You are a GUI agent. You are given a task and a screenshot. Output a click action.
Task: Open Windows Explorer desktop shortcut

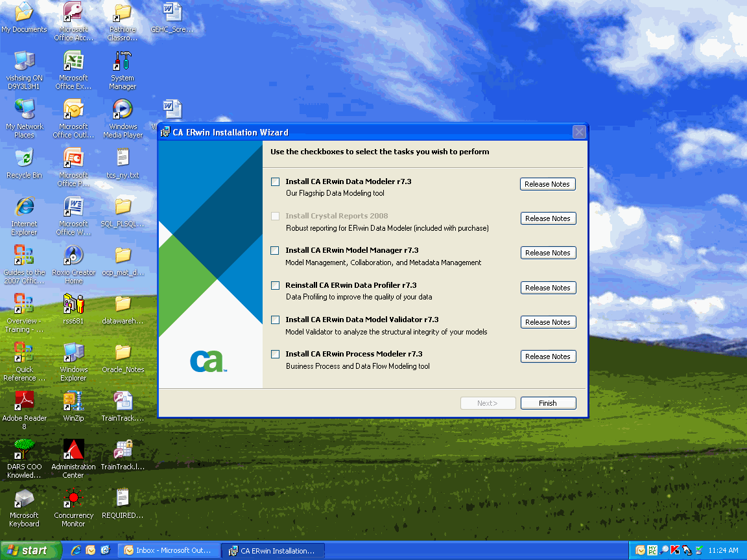point(73,361)
